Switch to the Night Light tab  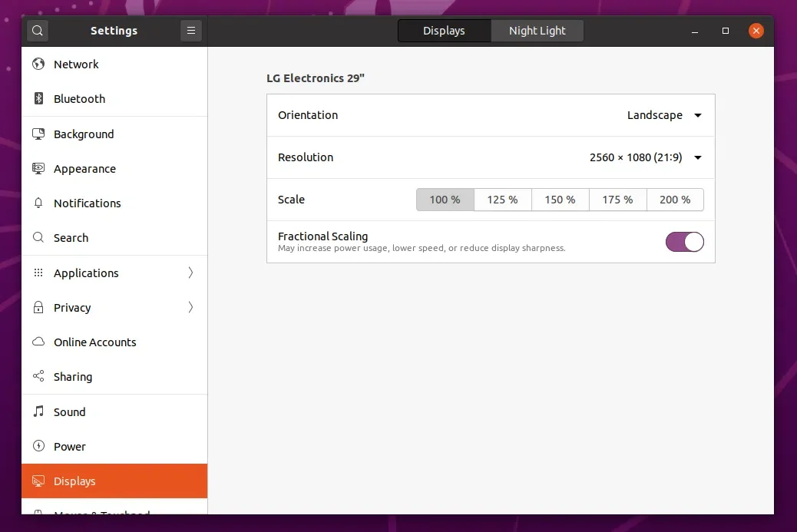tap(537, 31)
